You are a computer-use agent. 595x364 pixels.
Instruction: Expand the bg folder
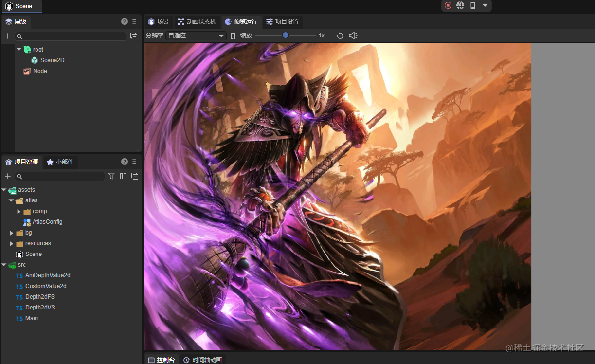click(x=12, y=233)
